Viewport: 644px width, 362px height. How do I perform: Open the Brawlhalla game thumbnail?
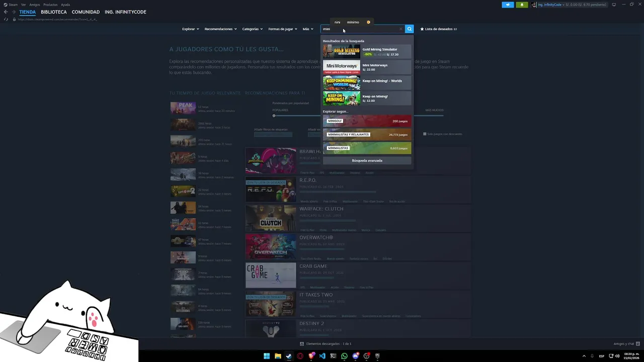[x=271, y=160]
